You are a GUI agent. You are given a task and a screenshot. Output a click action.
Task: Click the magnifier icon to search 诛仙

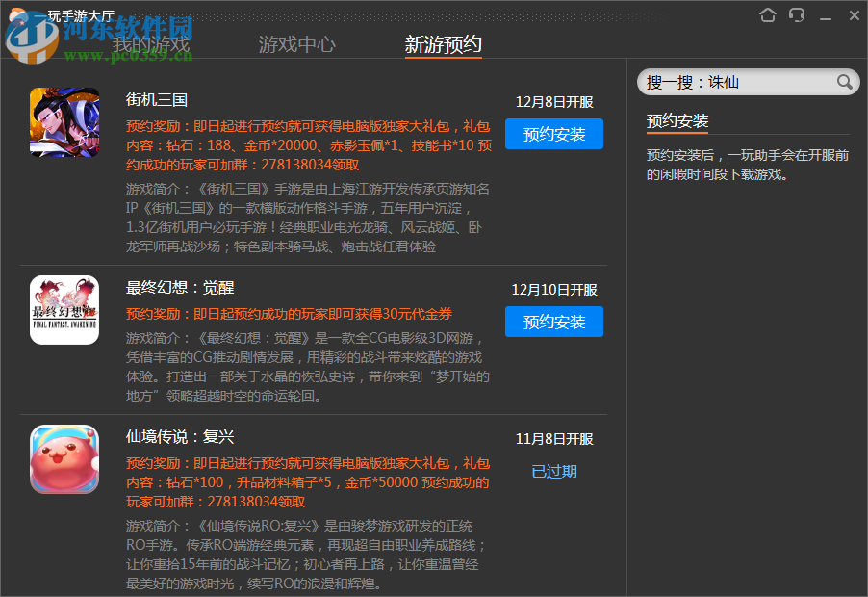coord(845,82)
